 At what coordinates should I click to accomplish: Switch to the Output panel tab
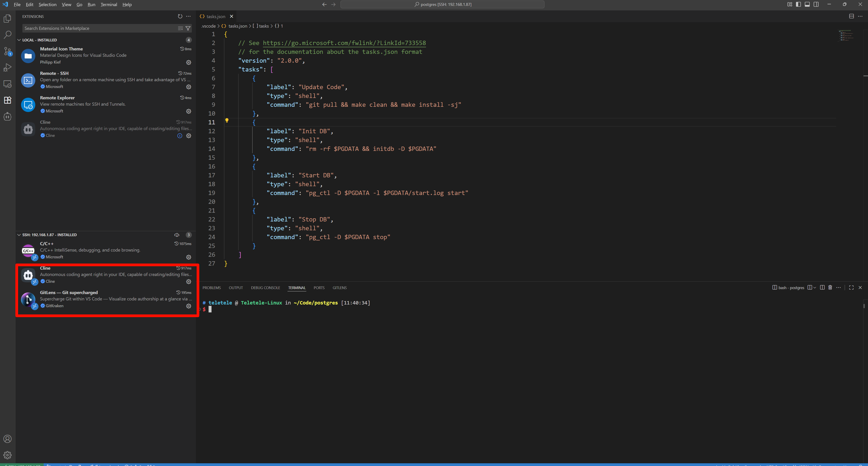tap(235, 288)
